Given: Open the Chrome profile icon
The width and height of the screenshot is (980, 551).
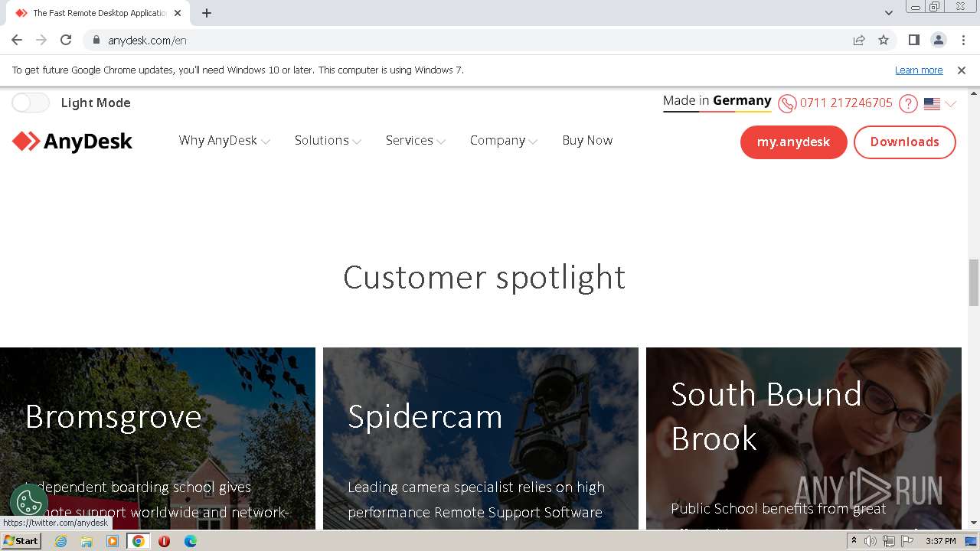Looking at the screenshot, I should pyautogui.click(x=939, y=40).
